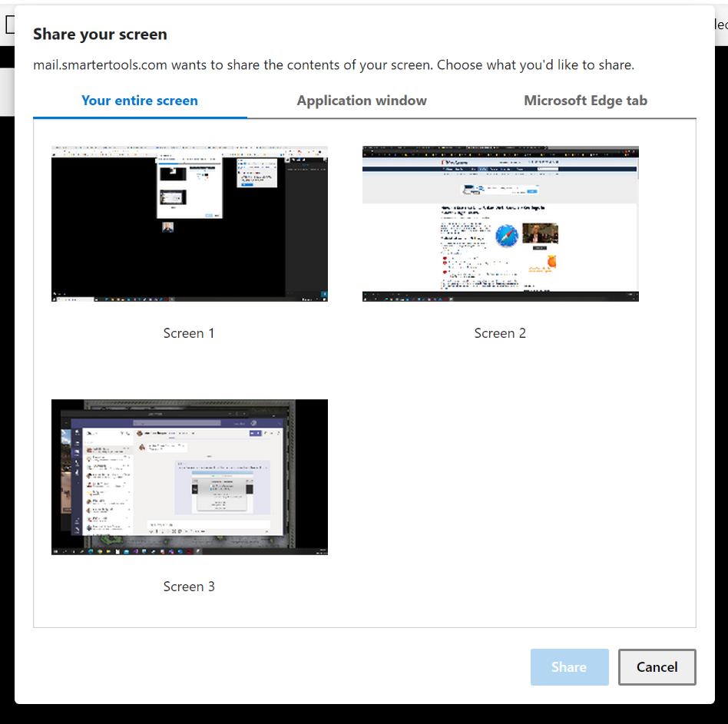Click the white dialog window in Screen 1 preview
This screenshot has height=724, width=728.
tap(189, 184)
